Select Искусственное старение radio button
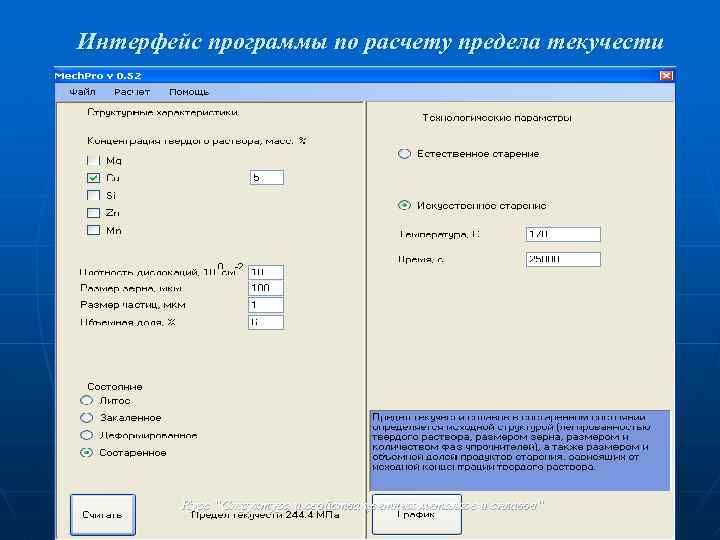 coord(404,205)
